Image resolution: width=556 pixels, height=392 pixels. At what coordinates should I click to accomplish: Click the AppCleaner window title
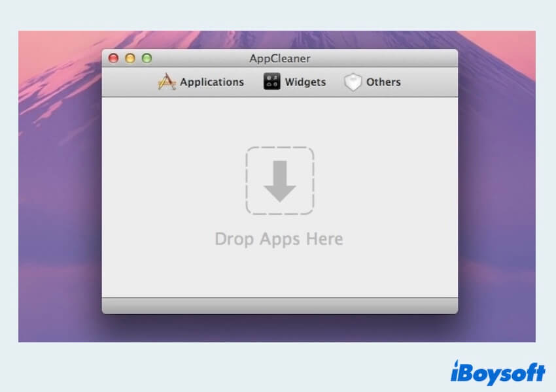tap(280, 58)
